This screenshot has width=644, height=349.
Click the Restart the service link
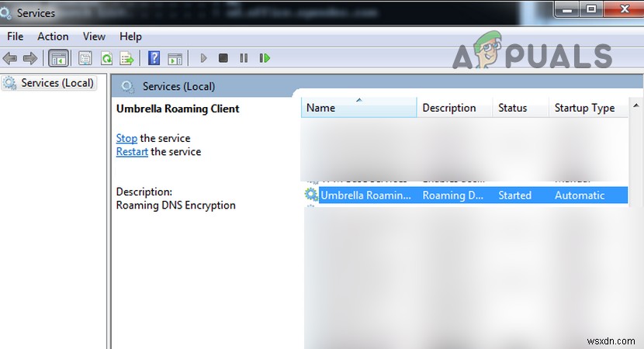click(132, 152)
